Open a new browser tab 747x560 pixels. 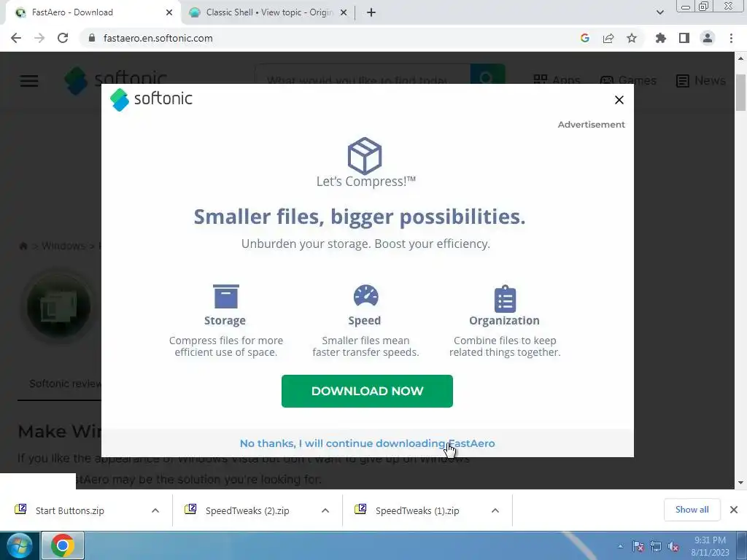coord(371,13)
